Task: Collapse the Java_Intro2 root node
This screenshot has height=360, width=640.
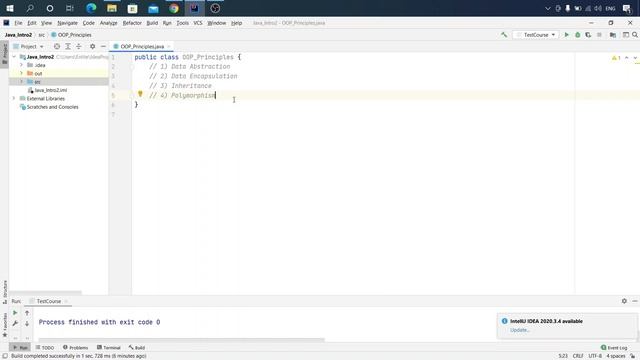Action: coord(15,57)
